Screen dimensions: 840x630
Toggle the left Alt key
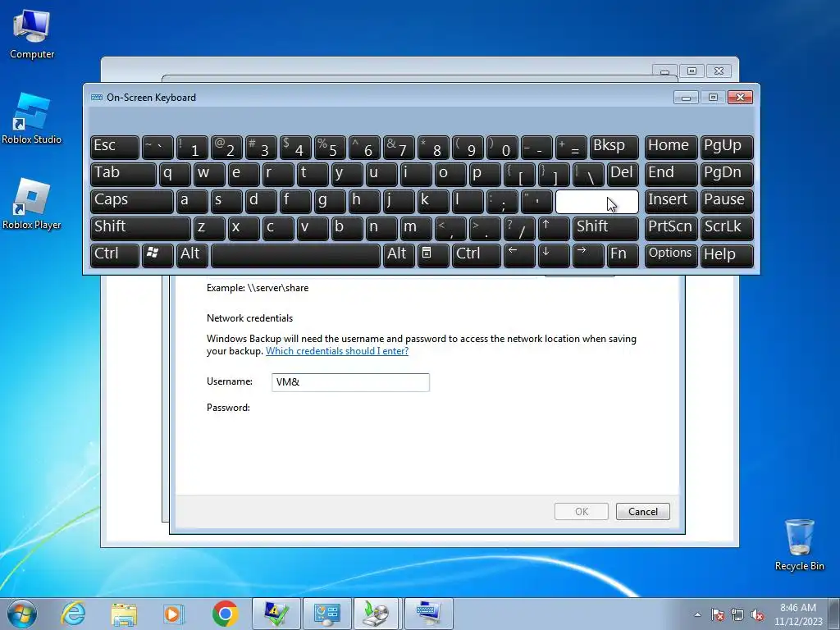tap(192, 255)
